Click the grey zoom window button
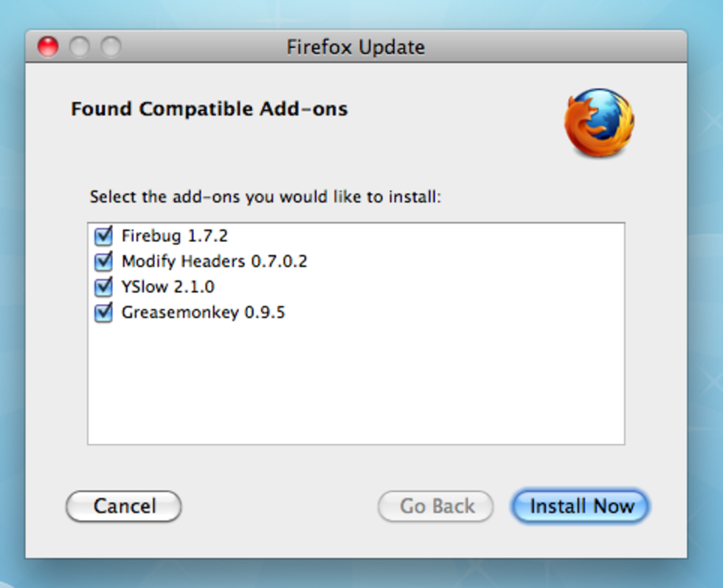This screenshot has width=723, height=588. tap(111, 47)
